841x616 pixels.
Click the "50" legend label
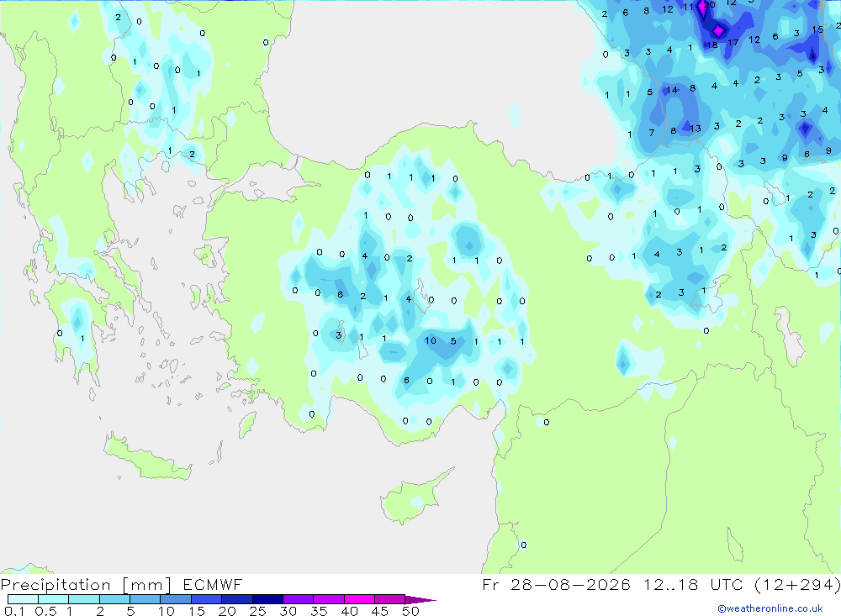pos(410,611)
